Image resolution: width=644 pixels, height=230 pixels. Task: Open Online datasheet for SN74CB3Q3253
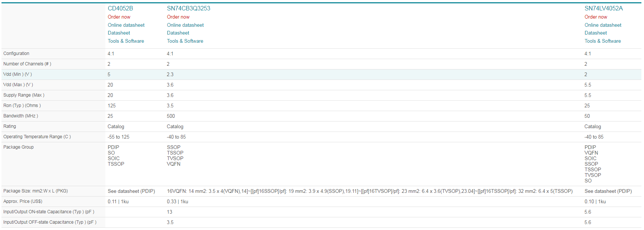click(185, 25)
